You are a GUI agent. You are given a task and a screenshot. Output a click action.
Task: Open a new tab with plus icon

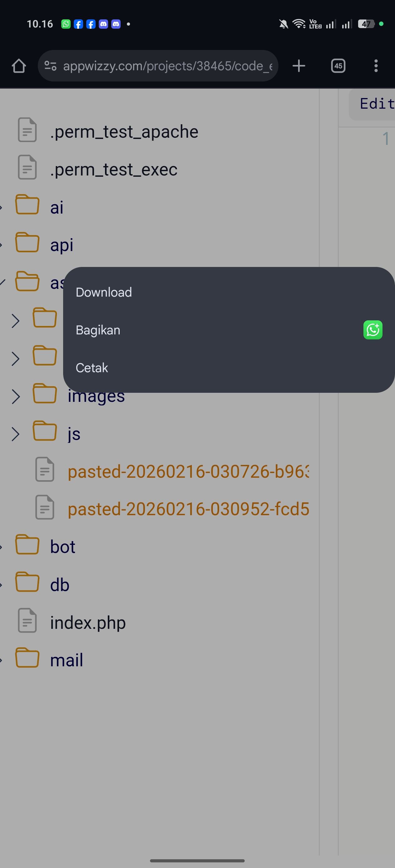(x=298, y=66)
